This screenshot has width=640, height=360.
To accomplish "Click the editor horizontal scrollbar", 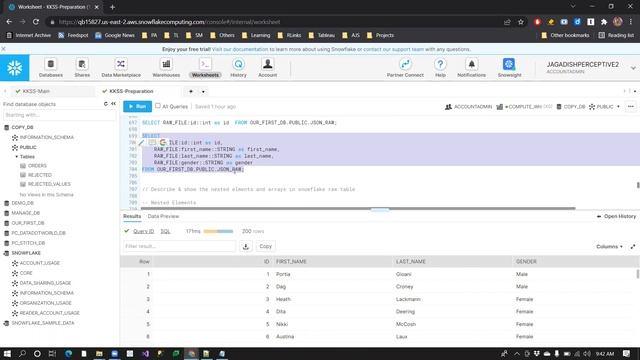I will click(359, 208).
